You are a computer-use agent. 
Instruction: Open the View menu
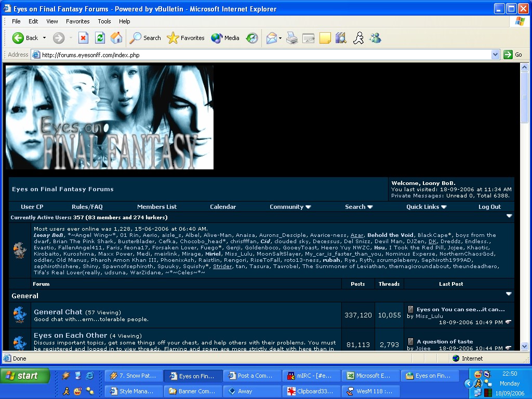[52, 21]
